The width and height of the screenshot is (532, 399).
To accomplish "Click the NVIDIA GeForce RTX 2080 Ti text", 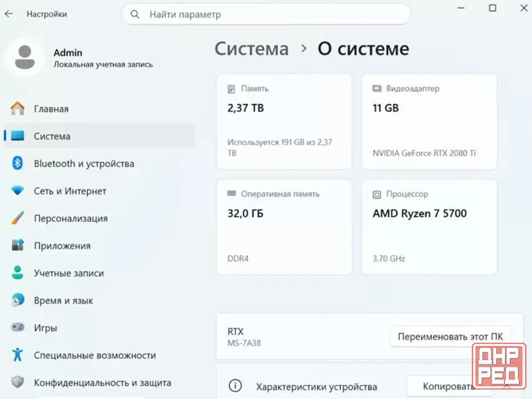I will click(424, 153).
